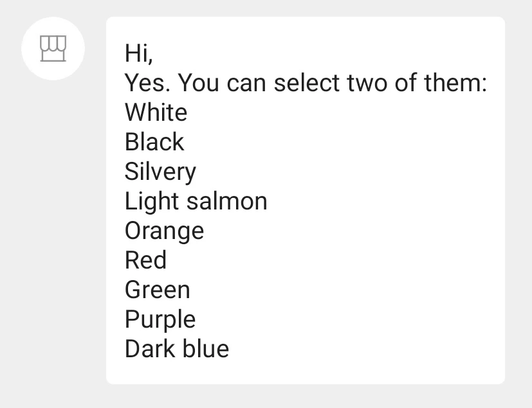Screen dimensions: 532x408
Task: Click the word "two" in the message
Action: click(367, 84)
